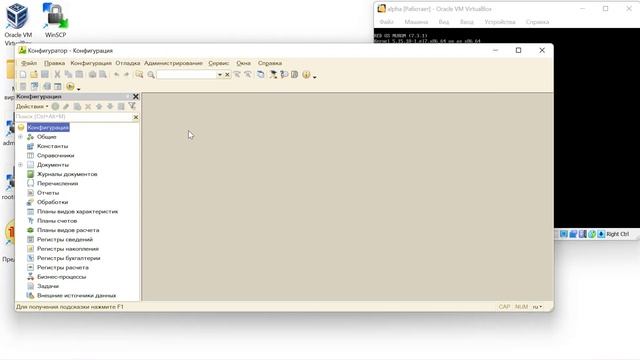Image resolution: width=640 pixels, height=360 pixels.
Task: Select Планы видов характеристик in tree
Action: (78, 211)
